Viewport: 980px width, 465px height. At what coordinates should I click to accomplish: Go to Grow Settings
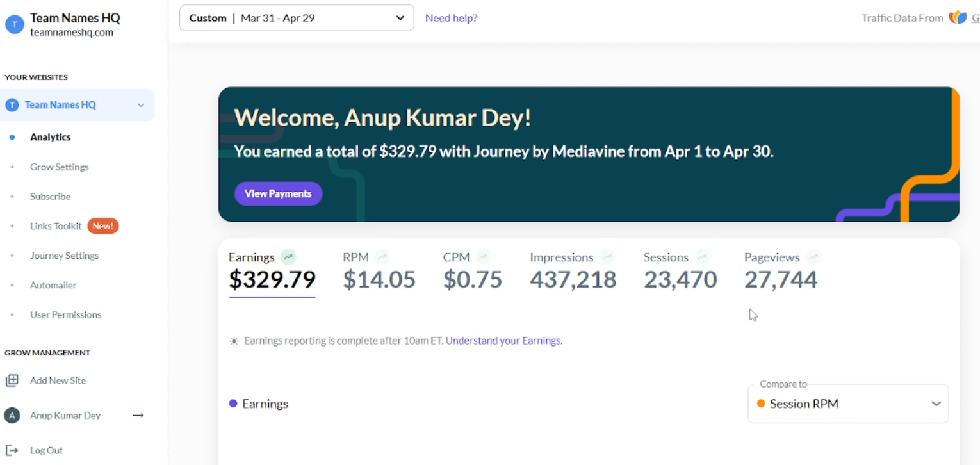pos(59,167)
